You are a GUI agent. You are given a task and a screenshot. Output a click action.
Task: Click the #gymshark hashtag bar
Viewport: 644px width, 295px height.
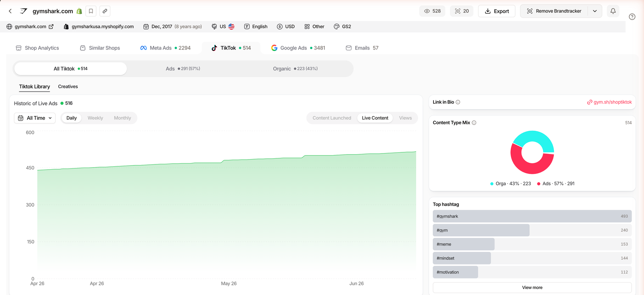point(532,216)
